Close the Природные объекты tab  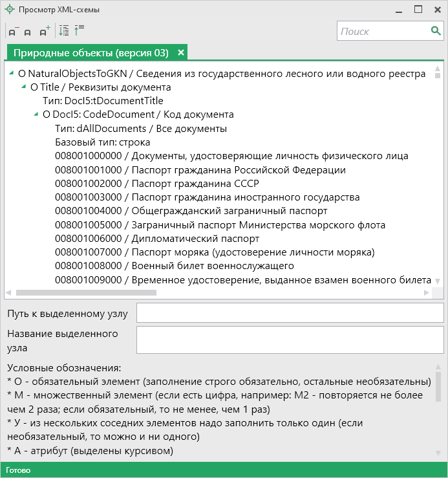(x=181, y=52)
